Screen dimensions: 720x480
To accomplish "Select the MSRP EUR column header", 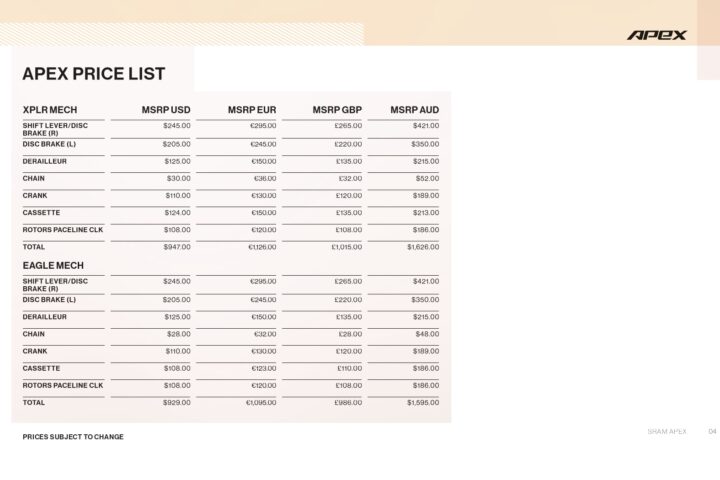I will coord(252,109).
